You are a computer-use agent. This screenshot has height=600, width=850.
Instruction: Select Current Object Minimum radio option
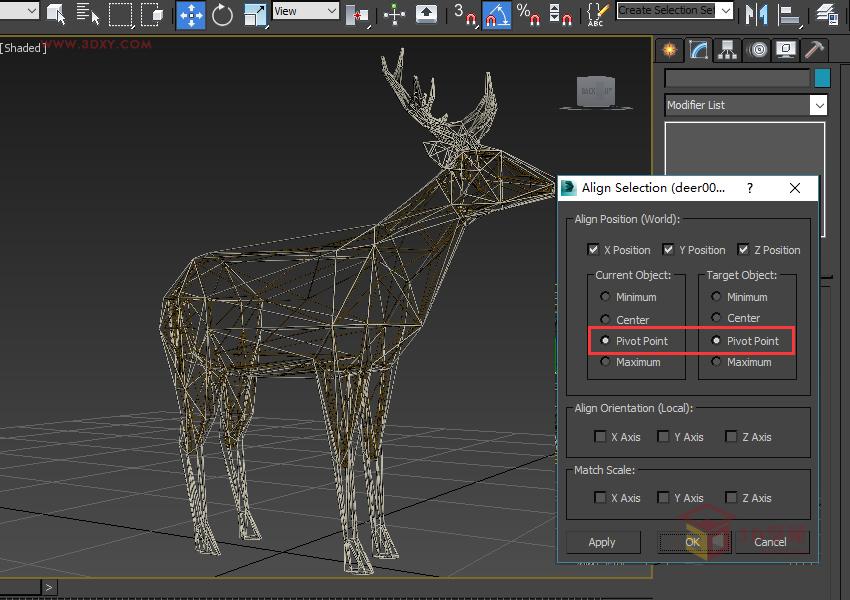coord(605,297)
